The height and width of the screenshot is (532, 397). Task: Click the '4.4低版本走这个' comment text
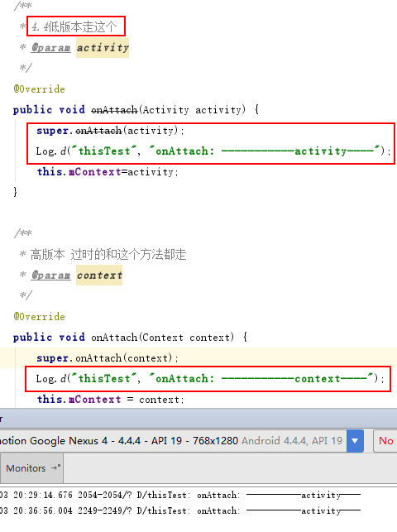tap(74, 26)
